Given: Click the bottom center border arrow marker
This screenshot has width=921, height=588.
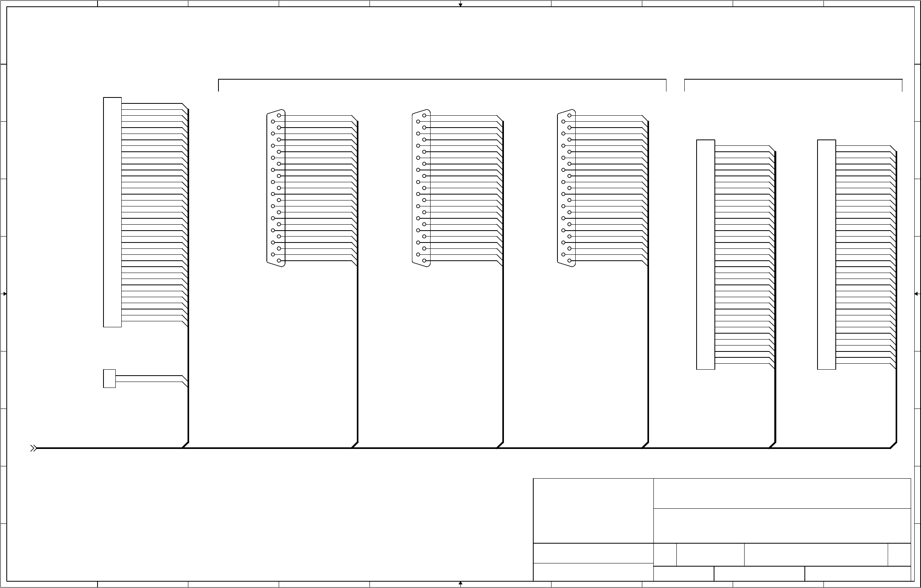Looking at the screenshot, I should point(460,584).
